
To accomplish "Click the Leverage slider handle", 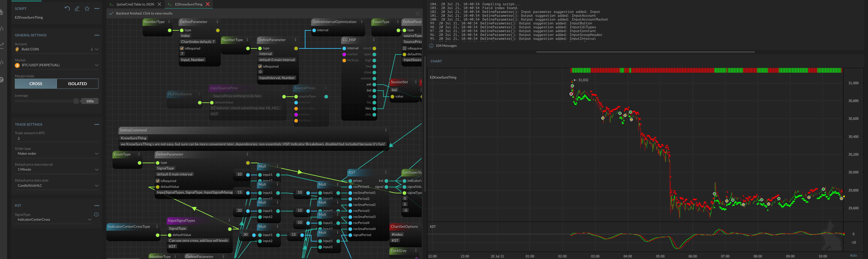I will [76, 101].
